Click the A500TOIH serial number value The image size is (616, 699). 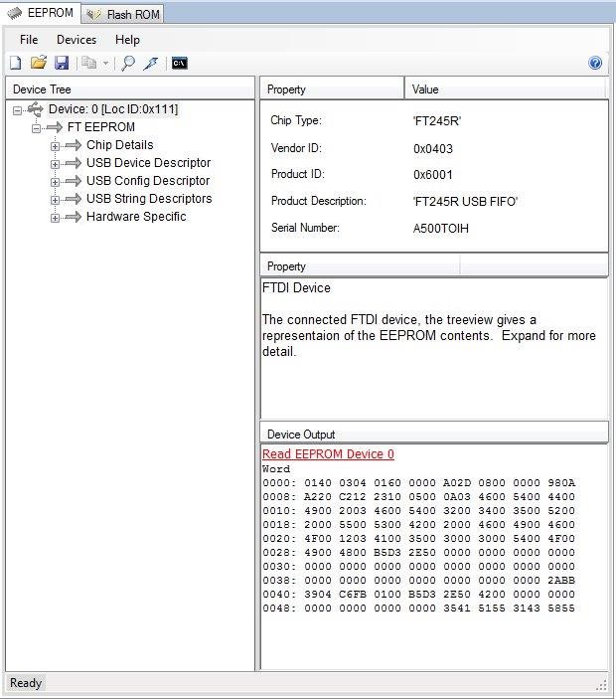441,229
